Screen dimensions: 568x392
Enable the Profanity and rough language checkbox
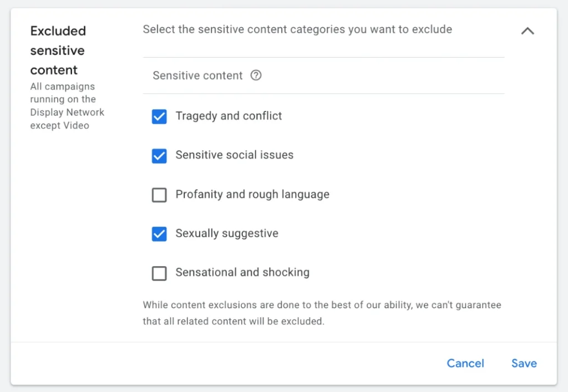[x=159, y=195]
